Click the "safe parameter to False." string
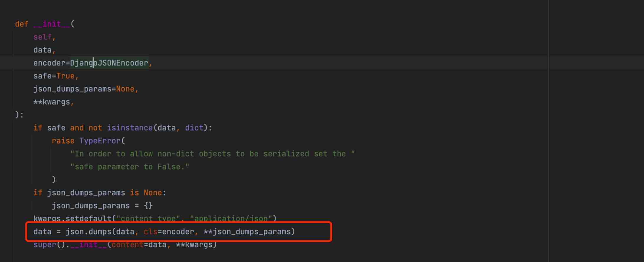The image size is (644, 262). pos(130,167)
